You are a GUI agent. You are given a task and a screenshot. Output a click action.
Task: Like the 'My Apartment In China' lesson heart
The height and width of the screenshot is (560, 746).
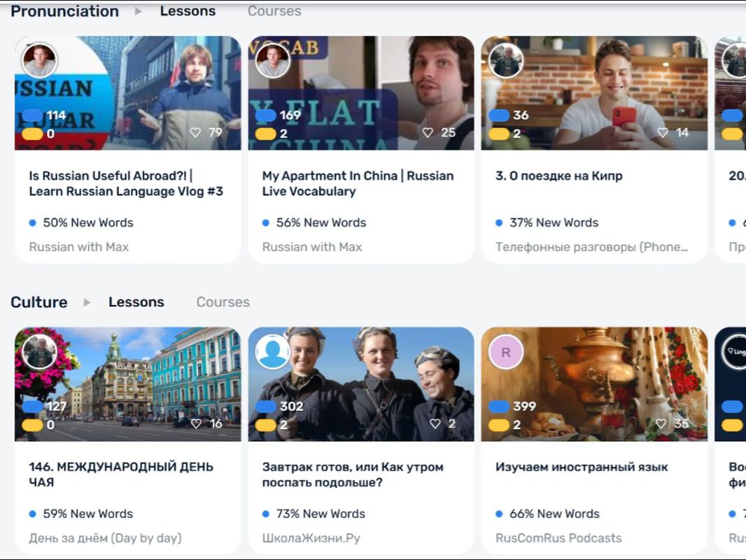click(x=428, y=133)
